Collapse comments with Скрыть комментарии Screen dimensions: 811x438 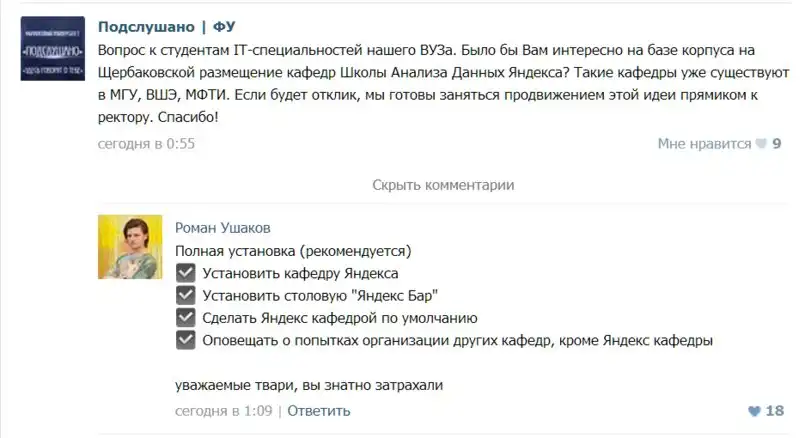click(x=442, y=185)
